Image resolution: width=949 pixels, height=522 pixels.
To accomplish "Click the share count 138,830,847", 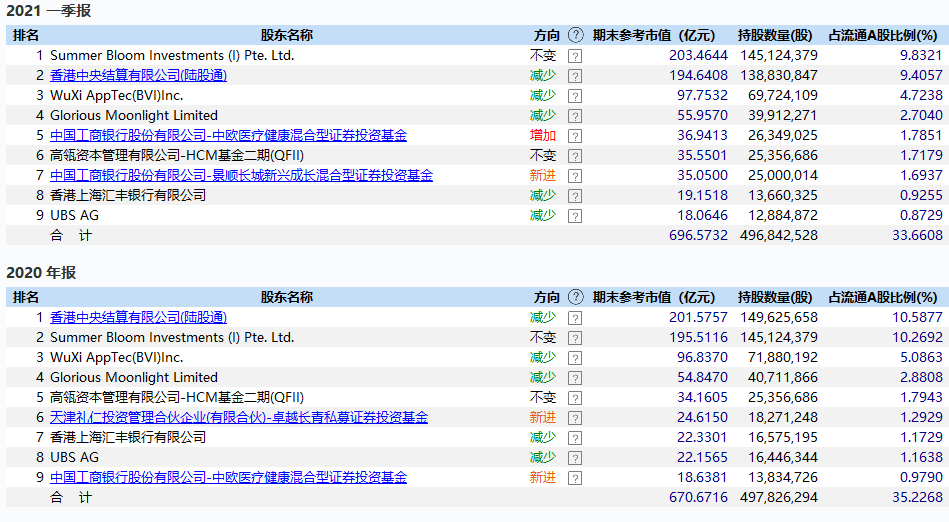I will 778,75.
